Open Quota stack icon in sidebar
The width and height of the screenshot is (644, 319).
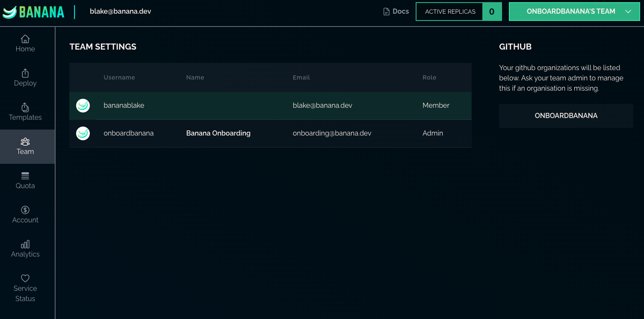(x=25, y=176)
